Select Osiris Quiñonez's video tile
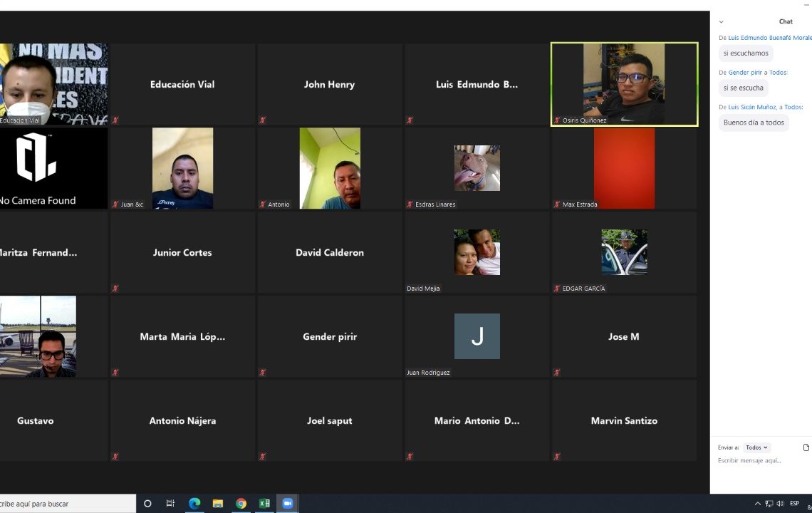The height and width of the screenshot is (513, 812). [x=624, y=84]
